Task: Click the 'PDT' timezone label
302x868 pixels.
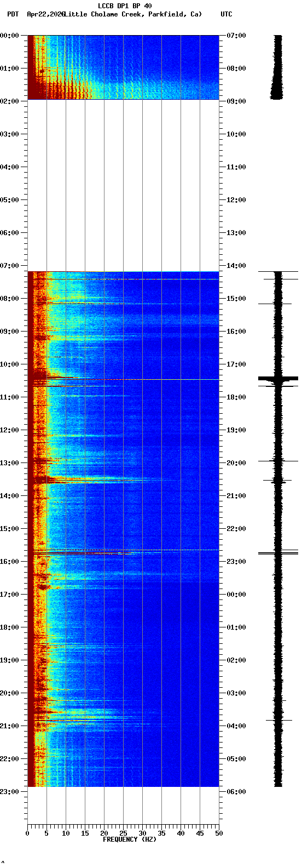Action: pyautogui.click(x=13, y=14)
